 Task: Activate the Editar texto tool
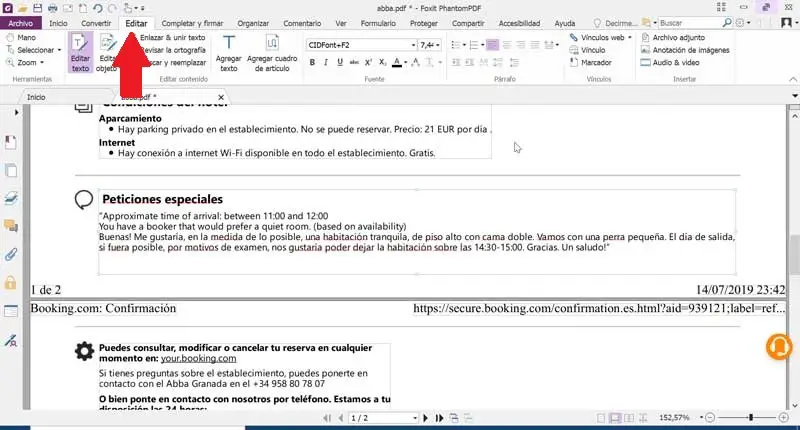click(x=80, y=53)
